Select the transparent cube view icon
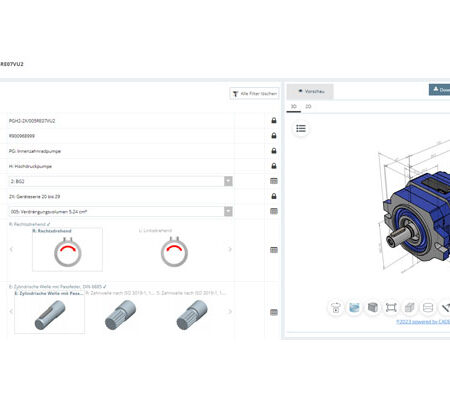Screen dimensions: 450x395 409,307
